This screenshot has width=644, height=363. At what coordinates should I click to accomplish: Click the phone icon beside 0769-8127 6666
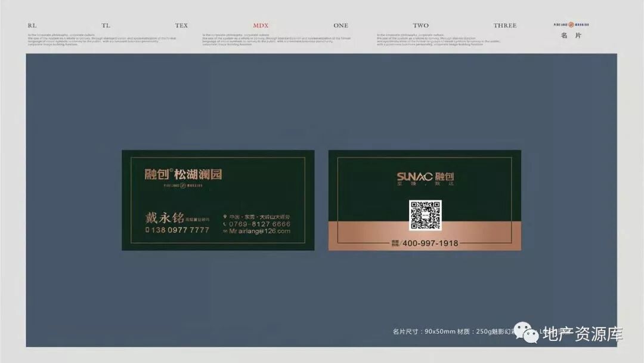pos(225,224)
